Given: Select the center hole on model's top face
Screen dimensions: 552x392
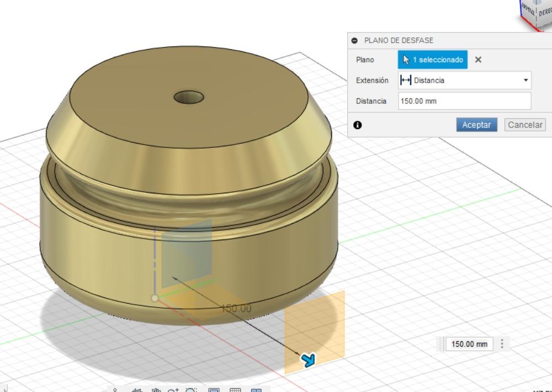Looking at the screenshot, I should pyautogui.click(x=189, y=97).
